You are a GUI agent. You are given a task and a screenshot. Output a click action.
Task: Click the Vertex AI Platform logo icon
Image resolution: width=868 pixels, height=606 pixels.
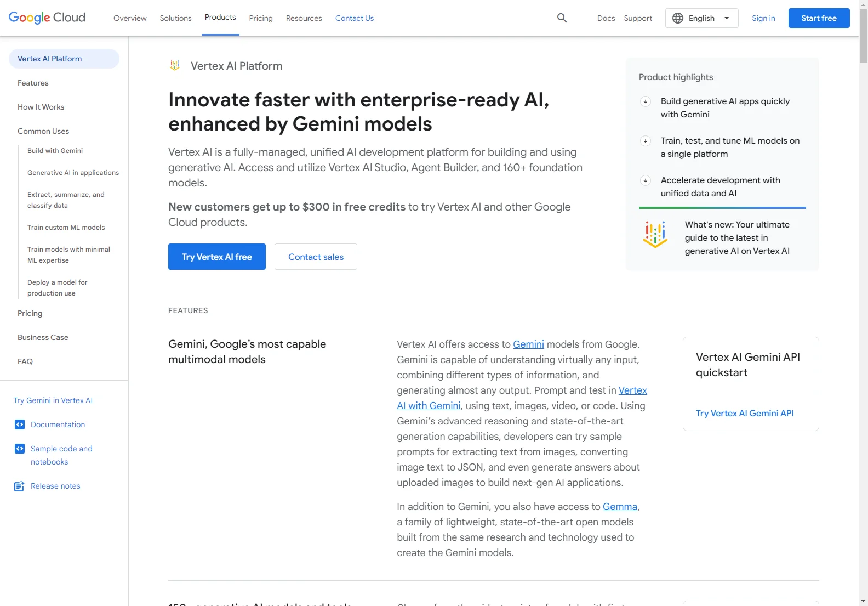(175, 65)
